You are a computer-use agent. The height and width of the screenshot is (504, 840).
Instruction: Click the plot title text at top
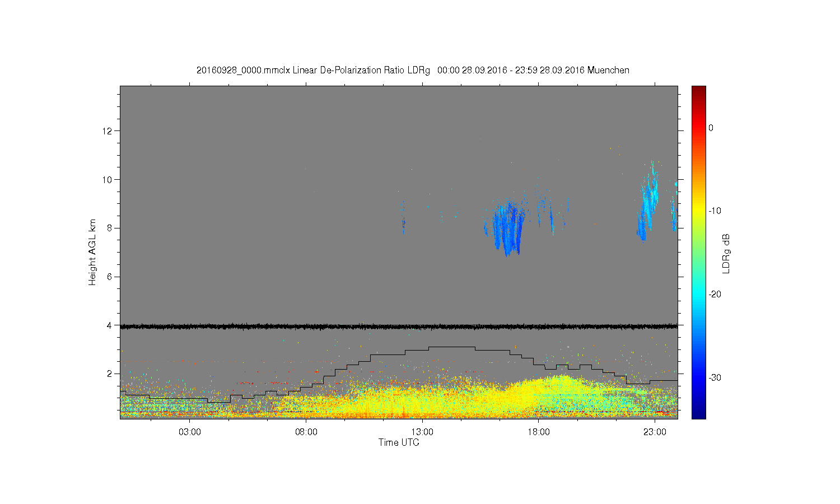point(413,71)
